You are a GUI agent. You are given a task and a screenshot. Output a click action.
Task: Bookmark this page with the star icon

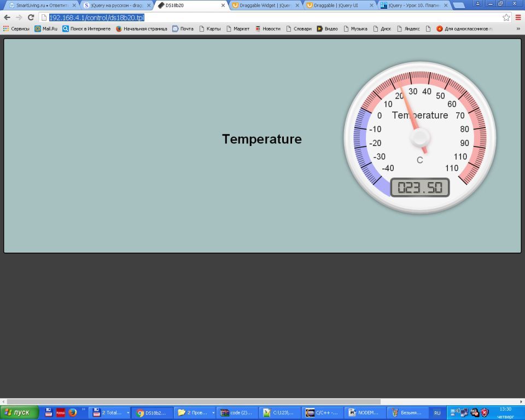[x=506, y=17]
